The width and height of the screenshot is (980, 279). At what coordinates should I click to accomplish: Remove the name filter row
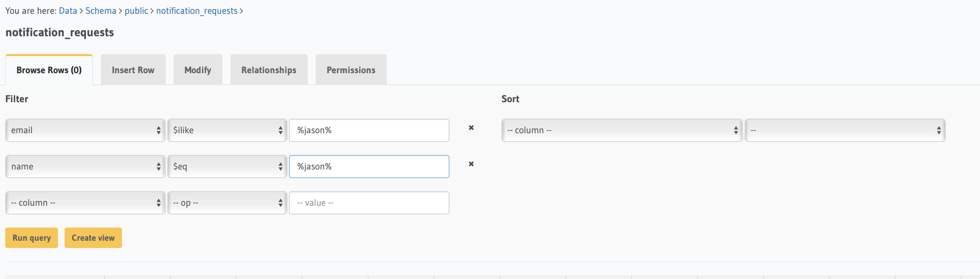tap(471, 164)
